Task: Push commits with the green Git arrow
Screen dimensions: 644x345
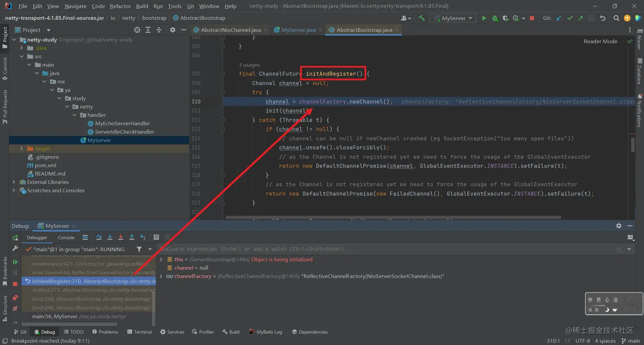Action: tap(581, 18)
